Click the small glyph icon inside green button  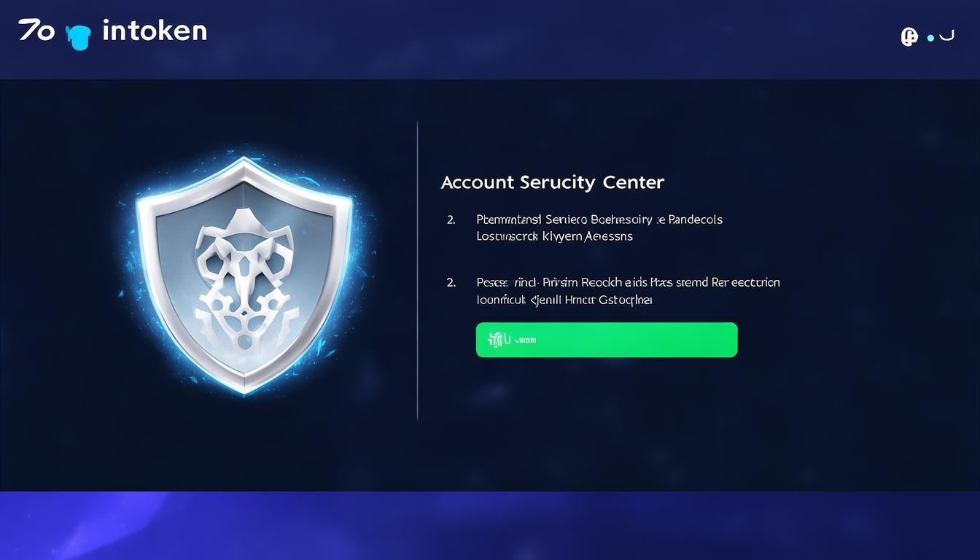coord(499,339)
